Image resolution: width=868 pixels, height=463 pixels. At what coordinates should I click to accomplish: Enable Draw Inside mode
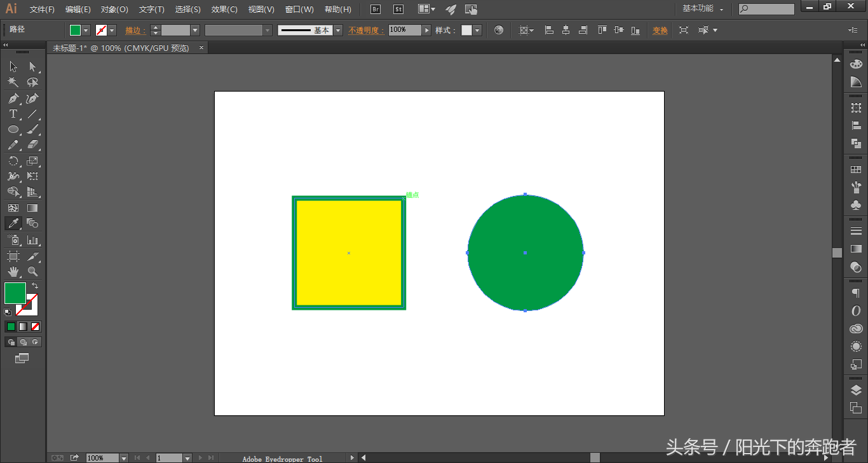36,342
